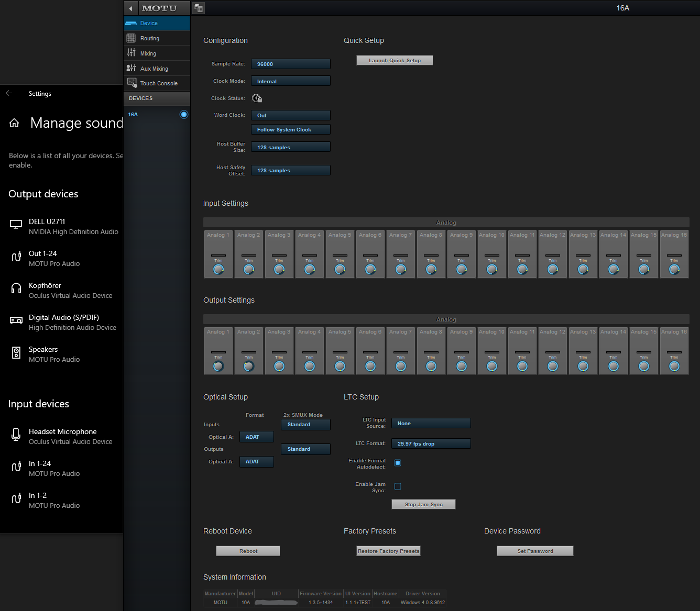Collapse the MOTU sidebar with back arrow

[x=131, y=8]
